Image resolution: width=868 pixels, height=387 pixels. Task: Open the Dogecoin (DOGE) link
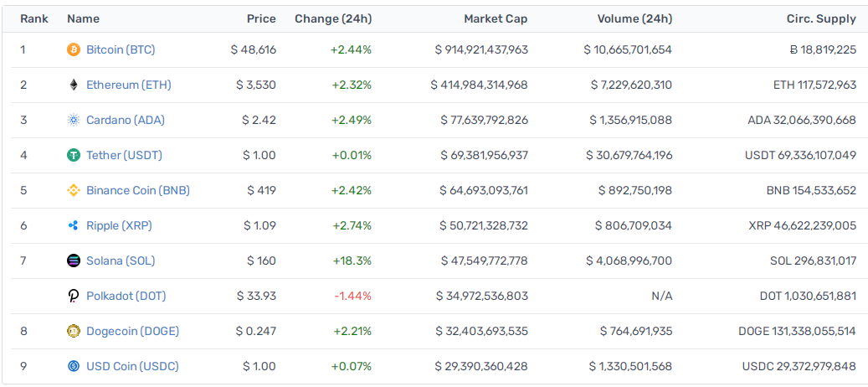tap(133, 331)
